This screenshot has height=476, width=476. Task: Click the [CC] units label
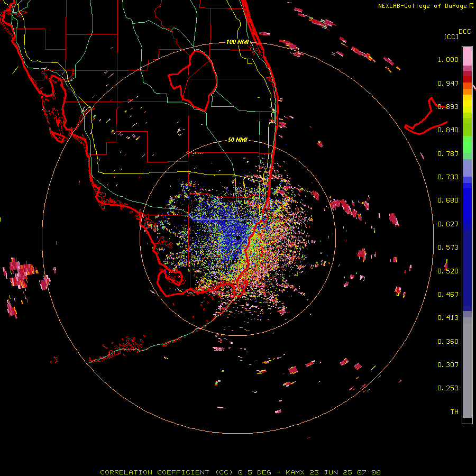pyautogui.click(x=451, y=36)
